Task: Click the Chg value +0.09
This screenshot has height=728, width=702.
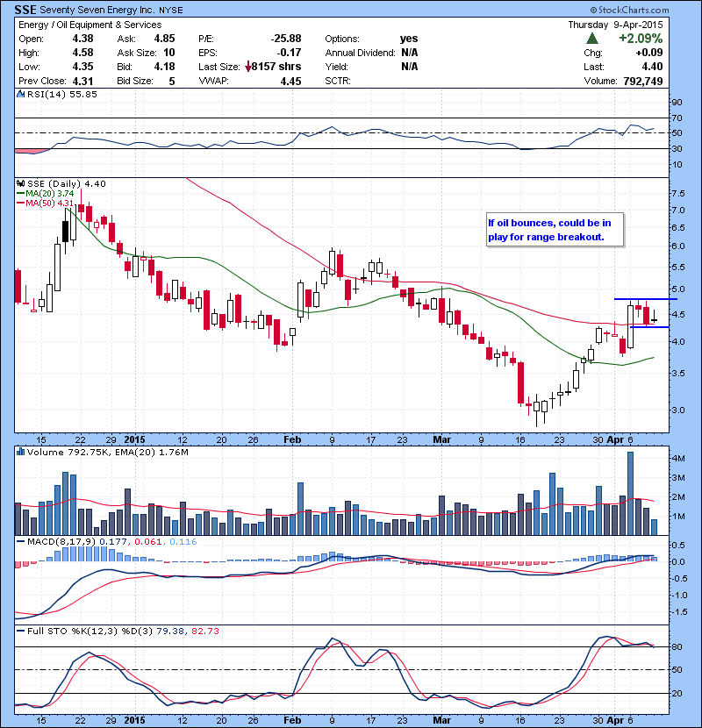Action: tap(649, 53)
